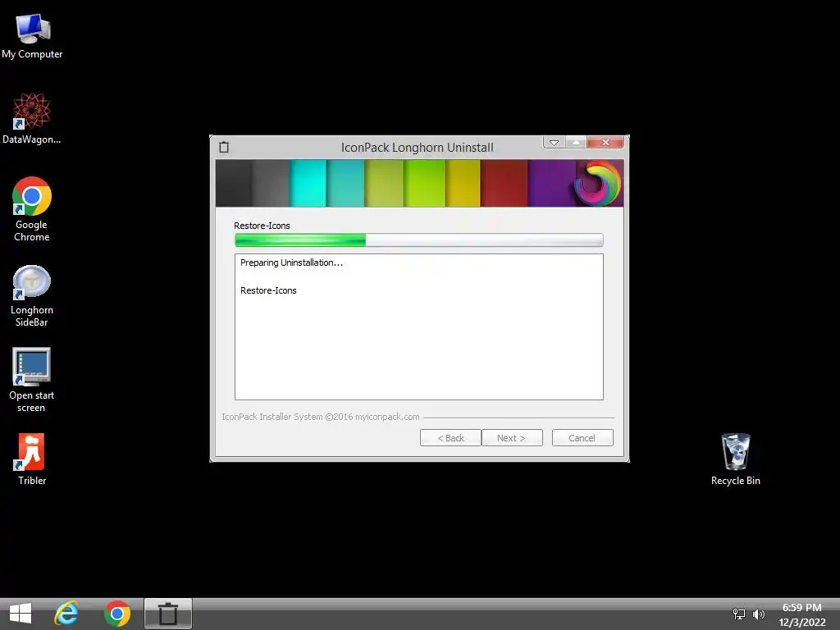Select the Longhorn SideBar desktop shortcut
840x630 pixels.
tap(32, 295)
